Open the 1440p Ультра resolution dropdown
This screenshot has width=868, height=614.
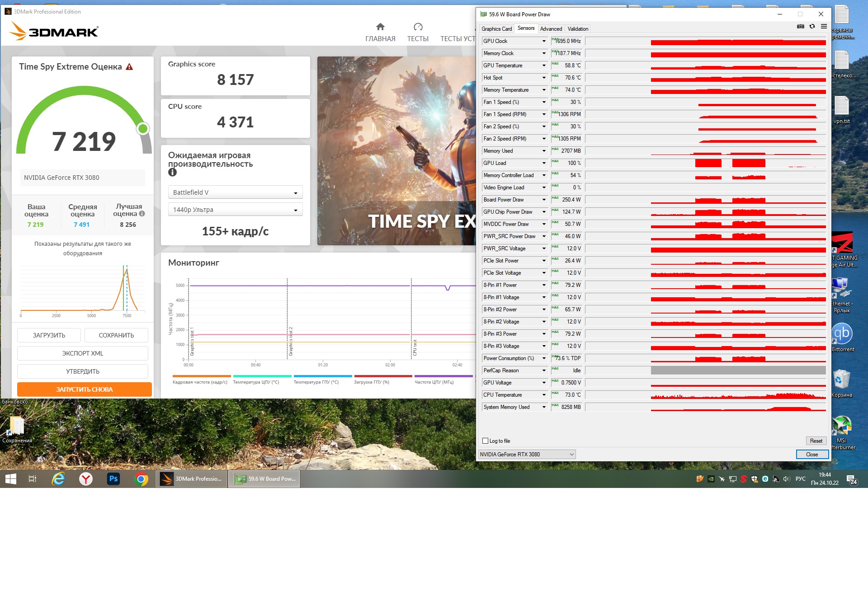(235, 210)
